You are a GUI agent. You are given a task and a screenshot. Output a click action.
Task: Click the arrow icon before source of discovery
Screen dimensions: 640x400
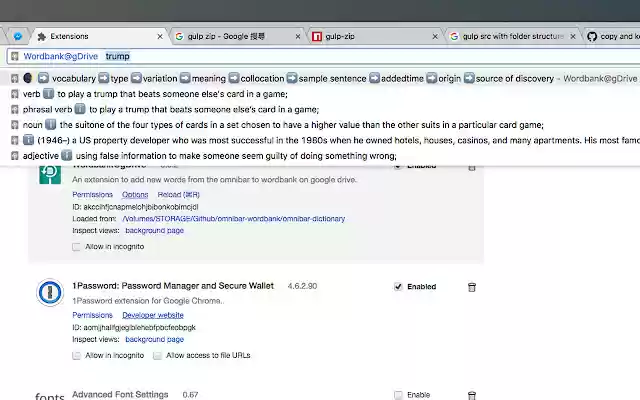[x=469, y=78]
